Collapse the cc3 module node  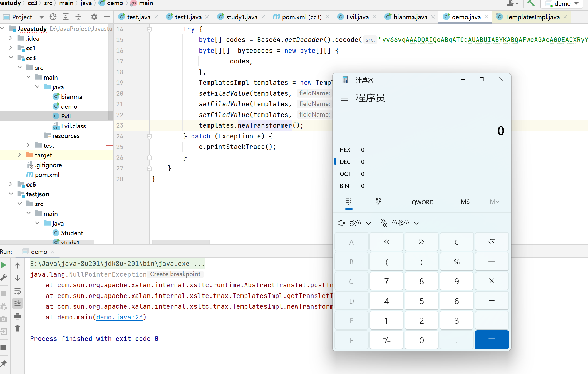point(11,58)
